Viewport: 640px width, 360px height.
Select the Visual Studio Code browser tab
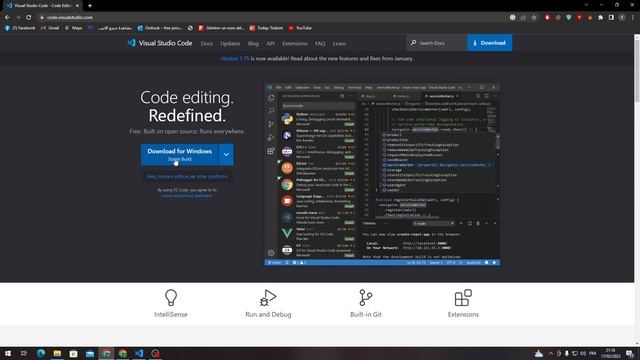pyautogui.click(x=42, y=6)
